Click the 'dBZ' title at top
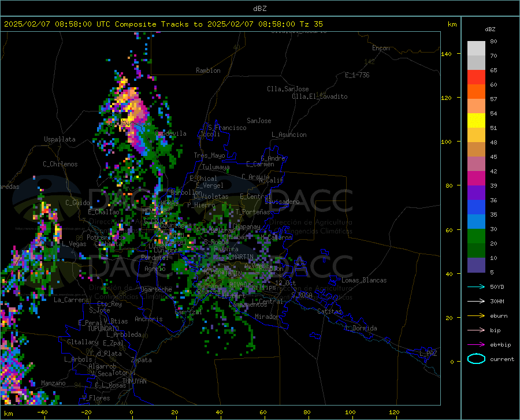520x420 pixels. (259, 9)
